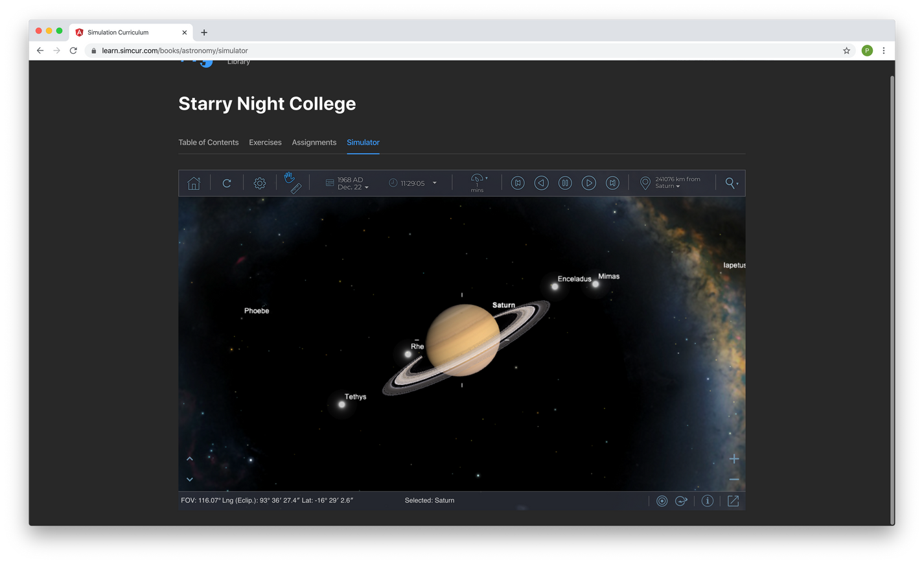
Task: Skip backward with the step-back control
Action: [x=518, y=183]
